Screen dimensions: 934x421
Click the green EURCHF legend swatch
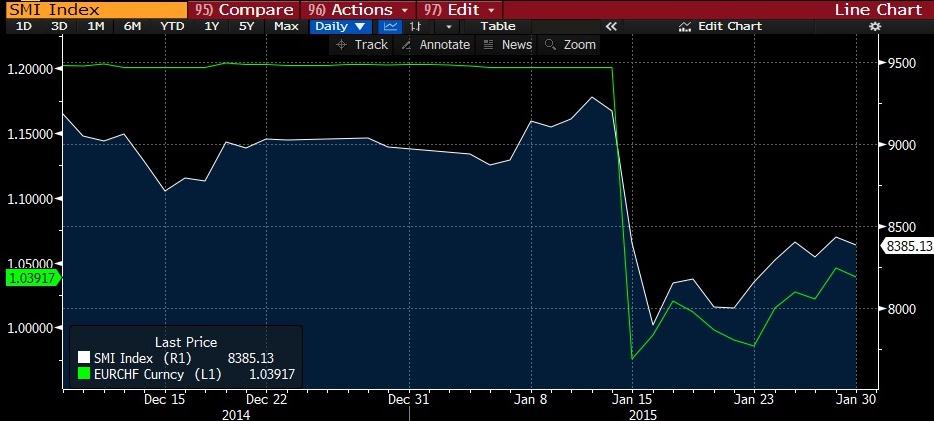pyautogui.click(x=84, y=374)
